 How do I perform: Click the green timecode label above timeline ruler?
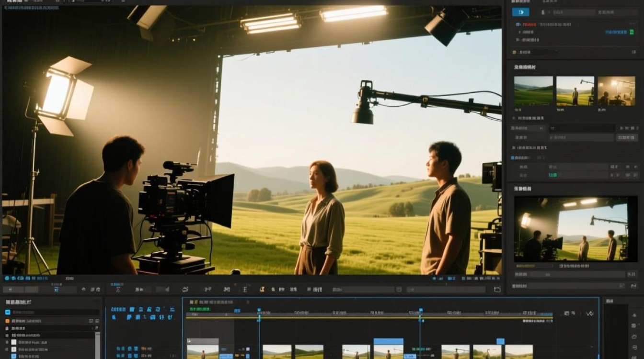tap(200, 310)
